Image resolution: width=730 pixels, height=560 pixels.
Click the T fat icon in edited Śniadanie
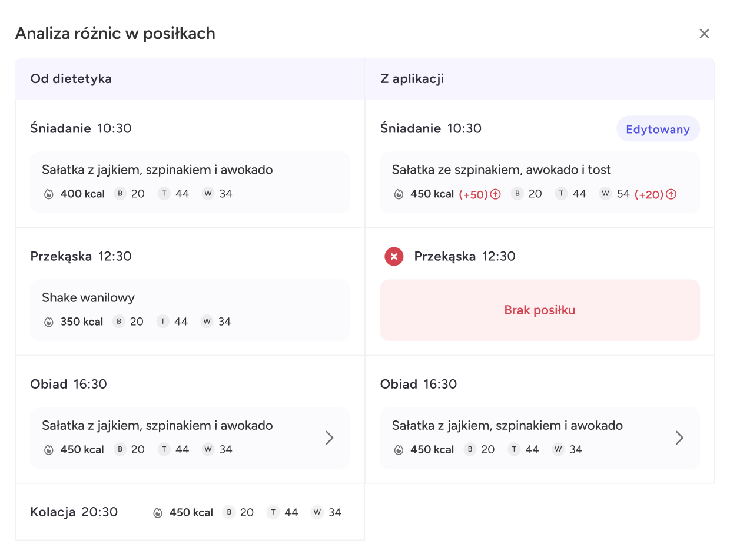pos(561,194)
